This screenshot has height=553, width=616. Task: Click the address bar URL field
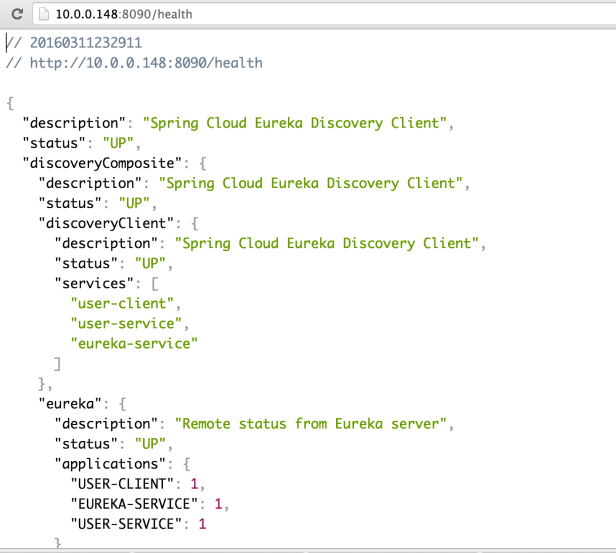300,14
